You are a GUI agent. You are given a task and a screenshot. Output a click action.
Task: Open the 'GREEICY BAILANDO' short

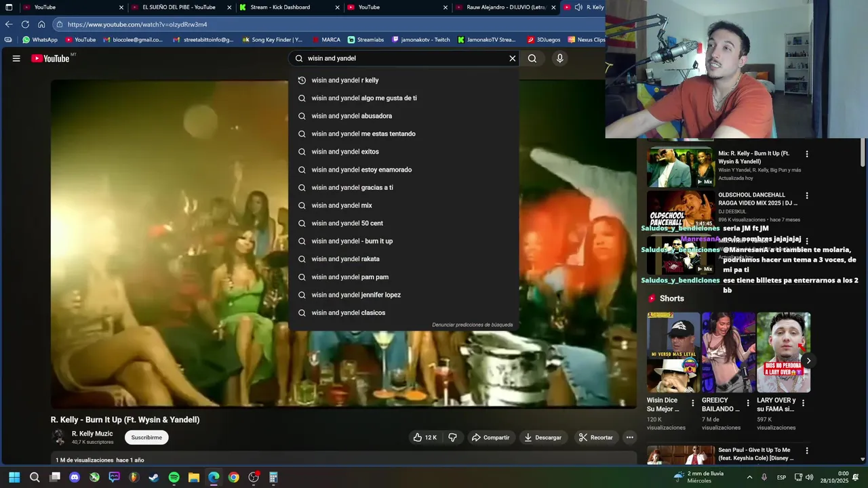point(728,352)
